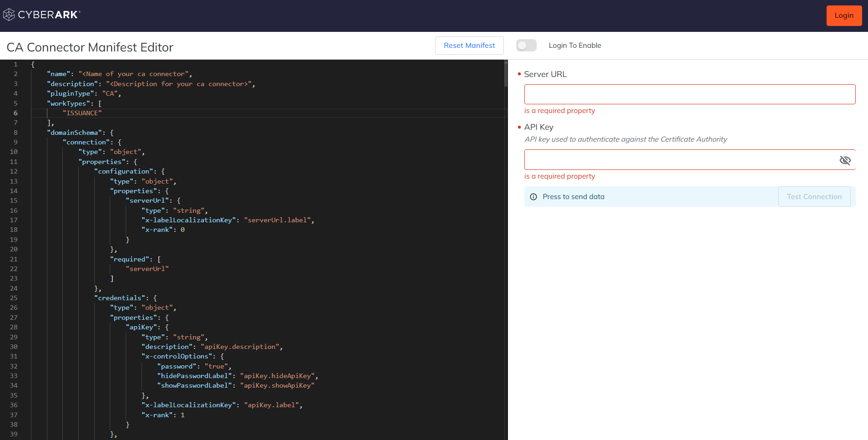Click the "ISSUANCE" value on line 6

(82, 113)
